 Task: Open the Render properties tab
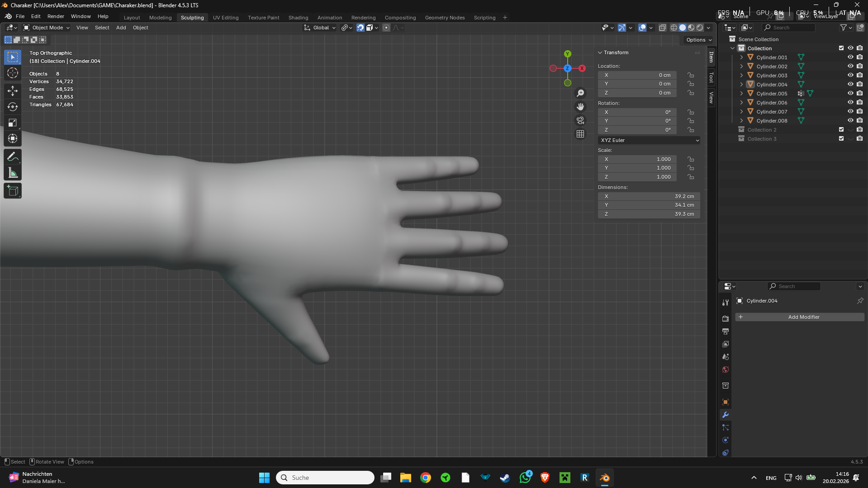tap(726, 319)
